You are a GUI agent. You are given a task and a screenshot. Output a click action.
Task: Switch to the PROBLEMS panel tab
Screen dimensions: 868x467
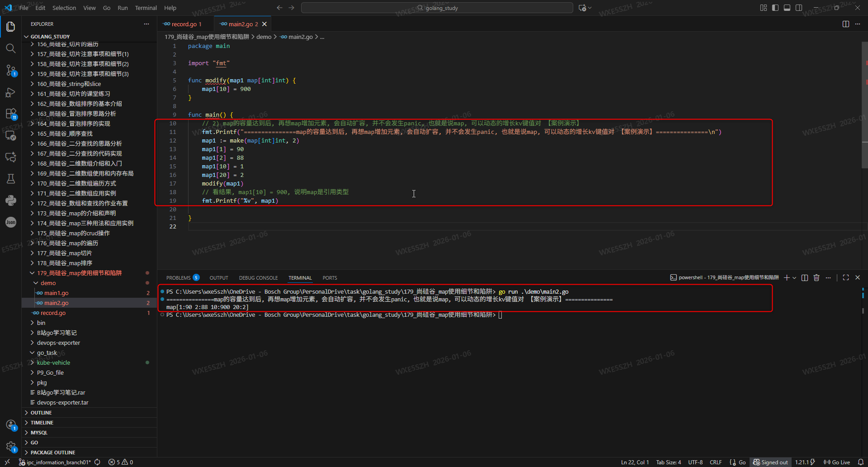click(183, 278)
